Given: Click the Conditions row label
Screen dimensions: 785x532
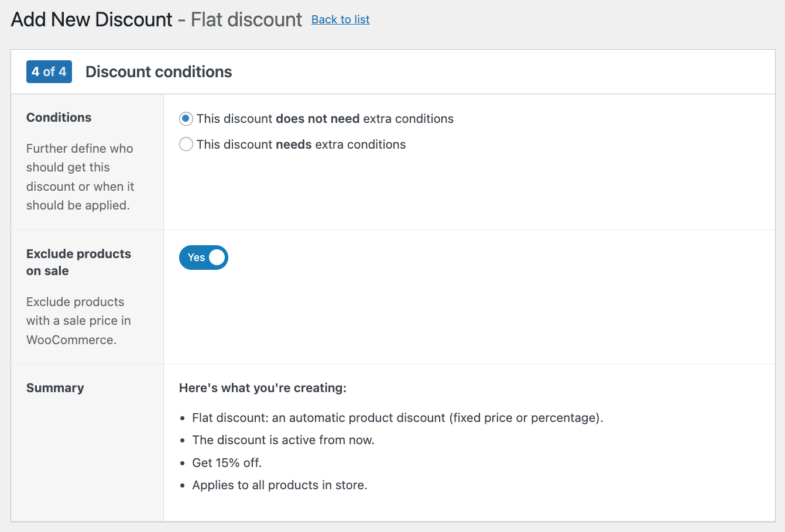Looking at the screenshot, I should coord(59,117).
